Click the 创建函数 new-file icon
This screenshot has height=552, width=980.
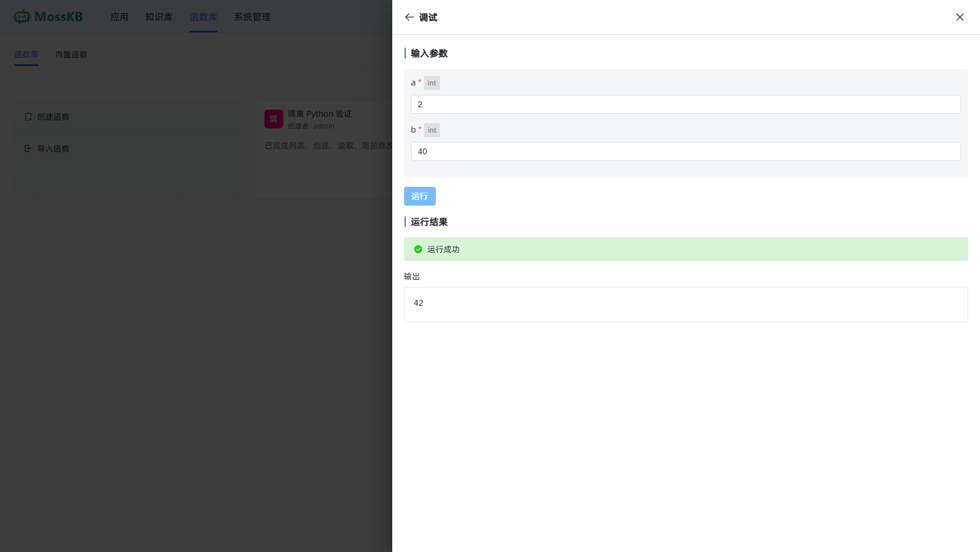pyautogui.click(x=28, y=117)
